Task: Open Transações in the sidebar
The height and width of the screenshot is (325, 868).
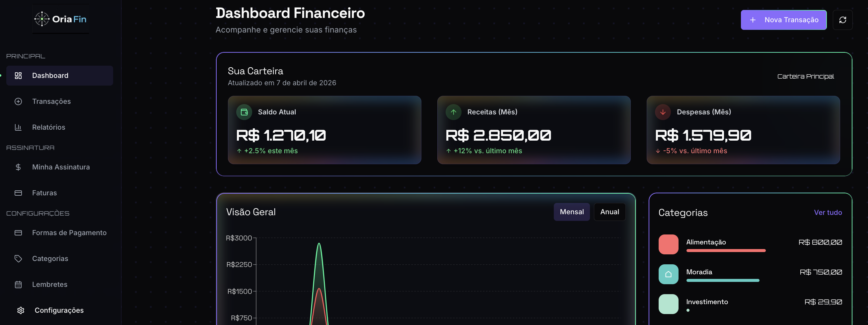Action: click(51, 101)
